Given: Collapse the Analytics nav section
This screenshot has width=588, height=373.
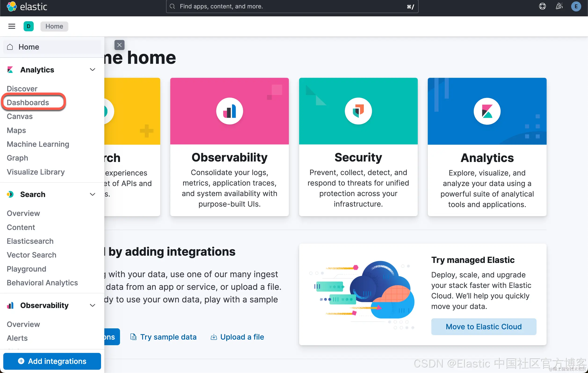Looking at the screenshot, I should coord(93,70).
